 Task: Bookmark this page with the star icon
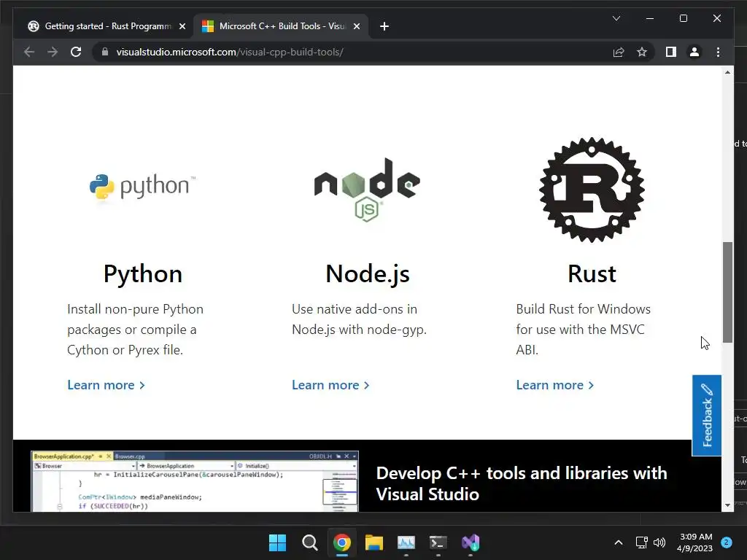pyautogui.click(x=642, y=52)
